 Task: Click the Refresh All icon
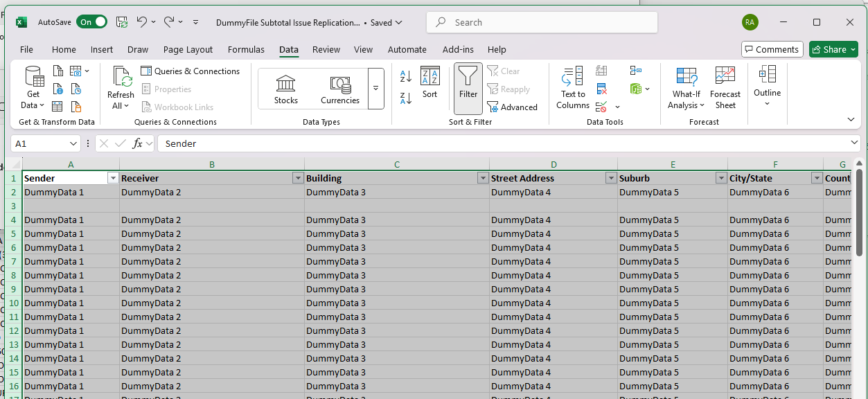pos(121,88)
